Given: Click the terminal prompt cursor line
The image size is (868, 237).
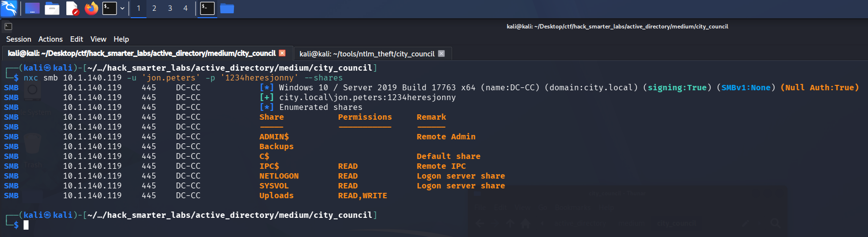Looking at the screenshot, I should [x=26, y=225].
